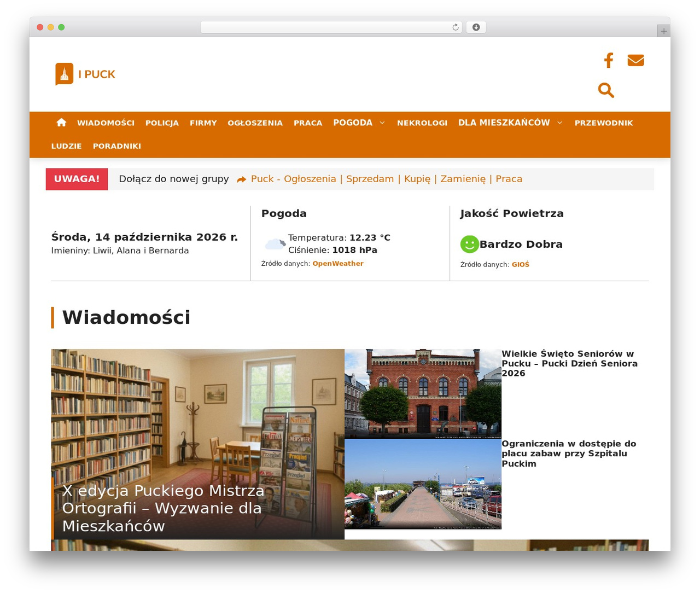The image size is (700, 593).
Task: Open a new browser tab with plus
Action: click(x=664, y=31)
